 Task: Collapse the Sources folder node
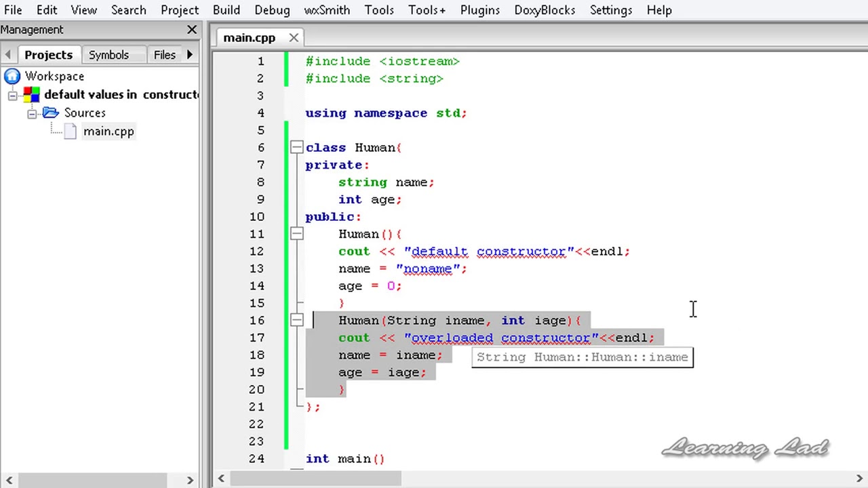click(x=32, y=113)
